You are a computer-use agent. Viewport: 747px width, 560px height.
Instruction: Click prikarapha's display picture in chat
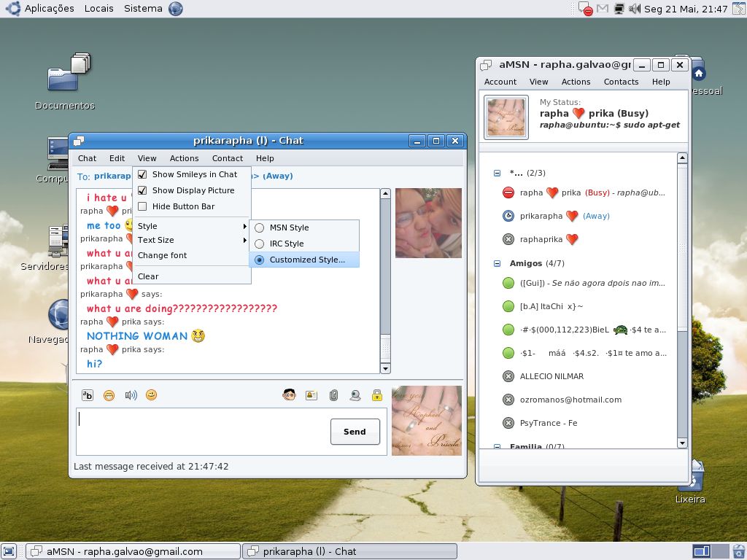point(428,223)
